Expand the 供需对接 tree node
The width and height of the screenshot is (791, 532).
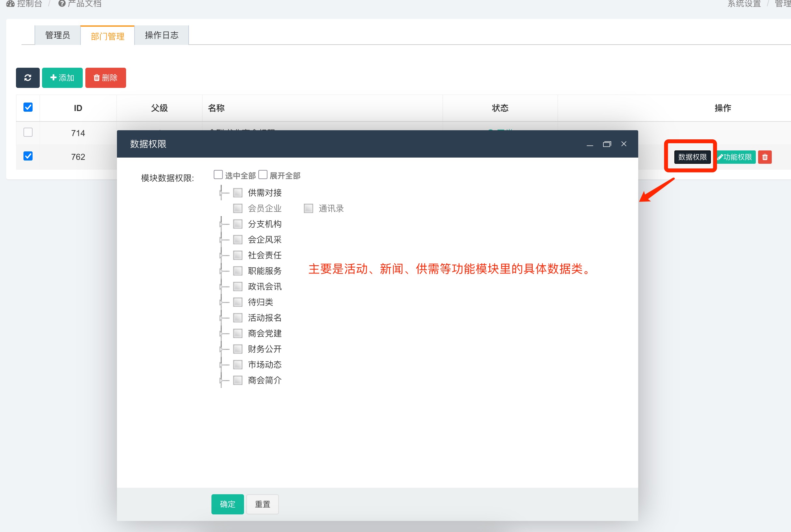221,193
